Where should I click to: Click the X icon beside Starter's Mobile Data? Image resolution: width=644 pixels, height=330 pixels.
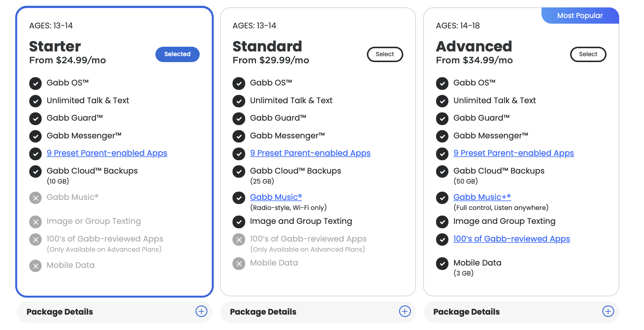point(35,266)
